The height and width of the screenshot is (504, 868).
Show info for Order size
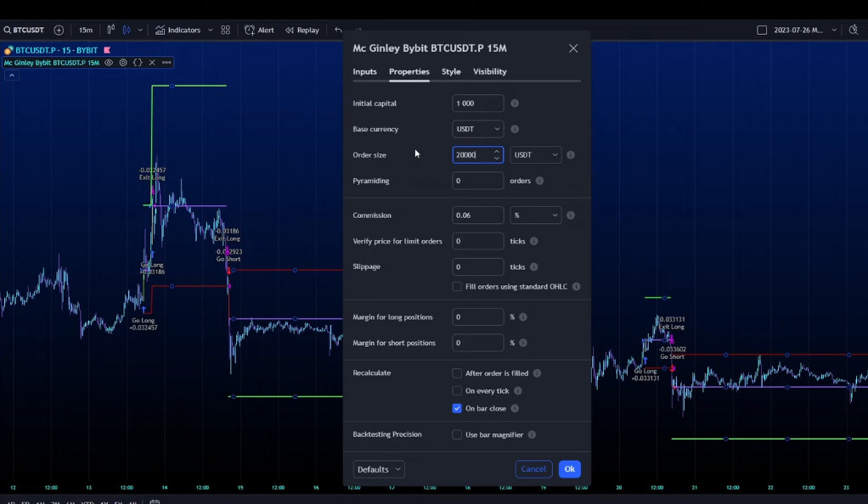point(571,155)
